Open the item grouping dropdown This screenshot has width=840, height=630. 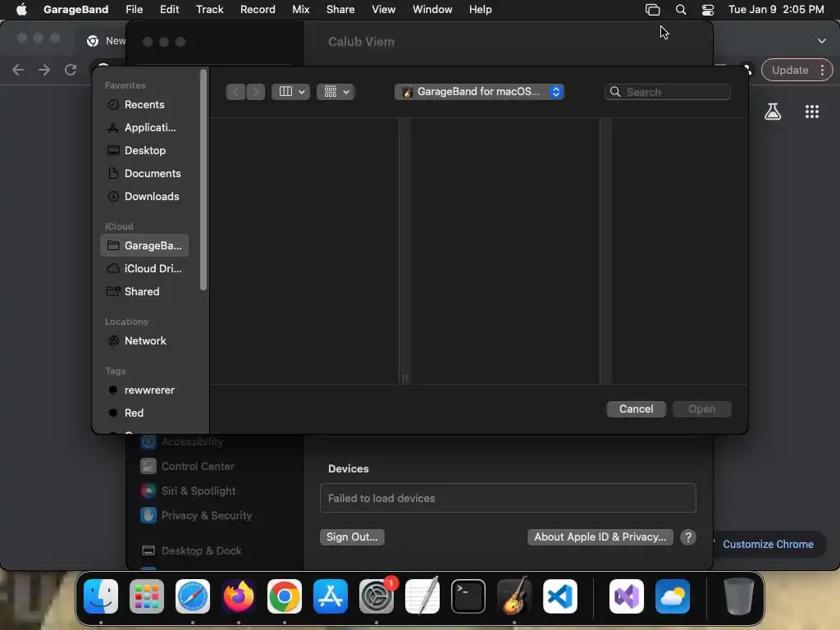(x=336, y=92)
